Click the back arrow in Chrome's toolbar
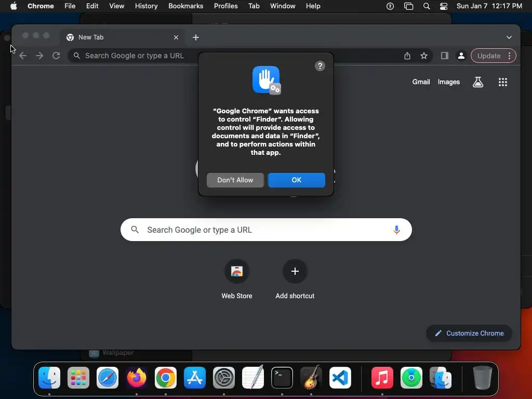The height and width of the screenshot is (399, 532). [x=23, y=56]
